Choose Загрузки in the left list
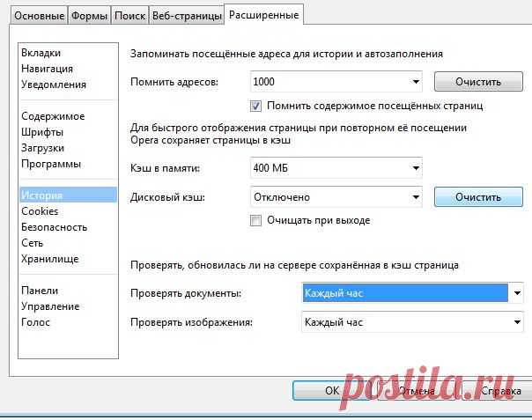This screenshot has width=532, height=420. coord(43,148)
